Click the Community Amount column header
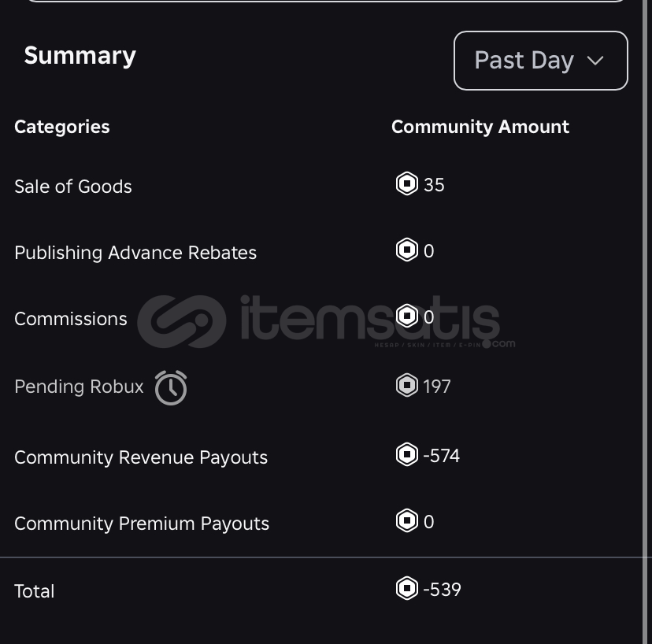Screen dimensions: 652x644 [480, 127]
